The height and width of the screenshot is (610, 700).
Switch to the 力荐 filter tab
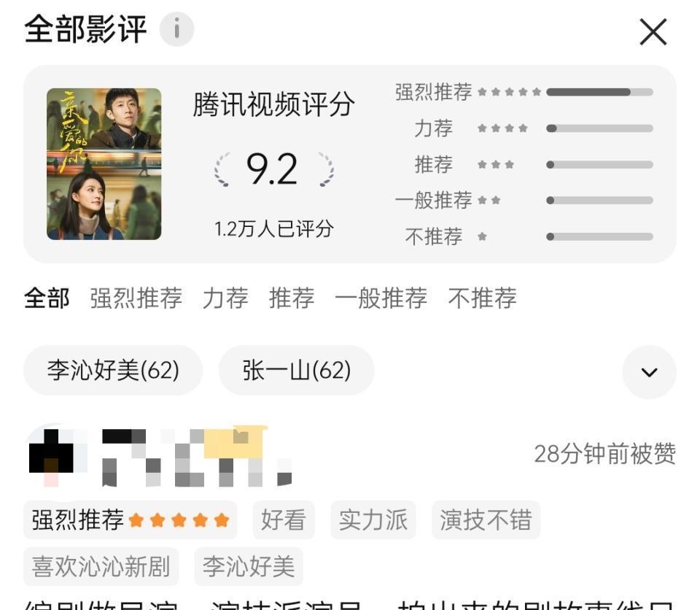click(225, 298)
